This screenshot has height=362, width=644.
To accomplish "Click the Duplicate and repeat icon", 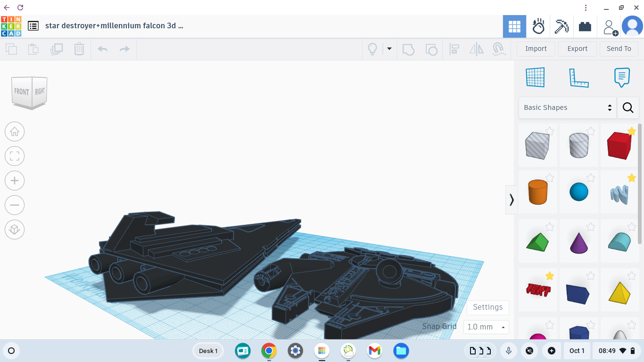I will pyautogui.click(x=57, y=49).
